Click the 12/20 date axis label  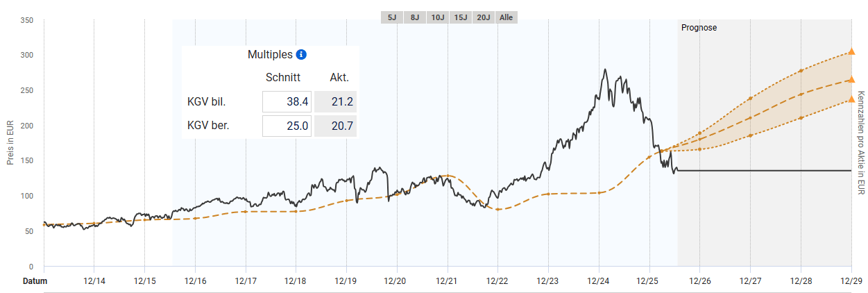(397, 281)
